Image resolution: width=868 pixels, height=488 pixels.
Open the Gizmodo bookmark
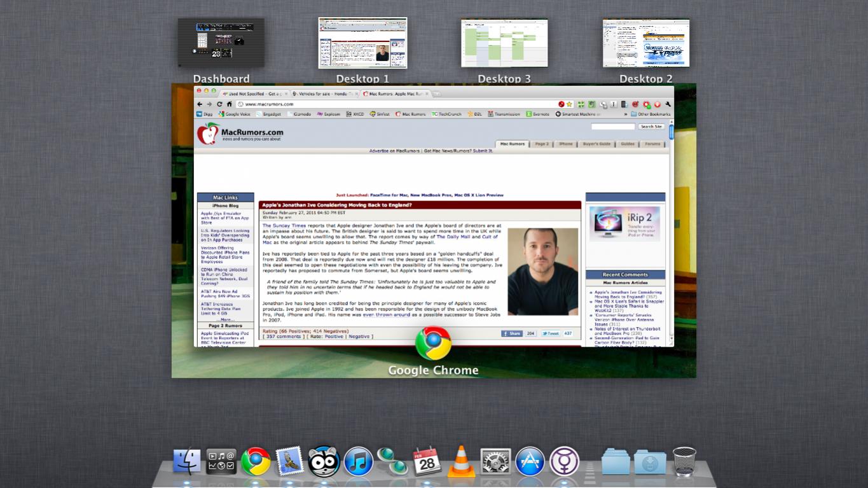(299, 115)
